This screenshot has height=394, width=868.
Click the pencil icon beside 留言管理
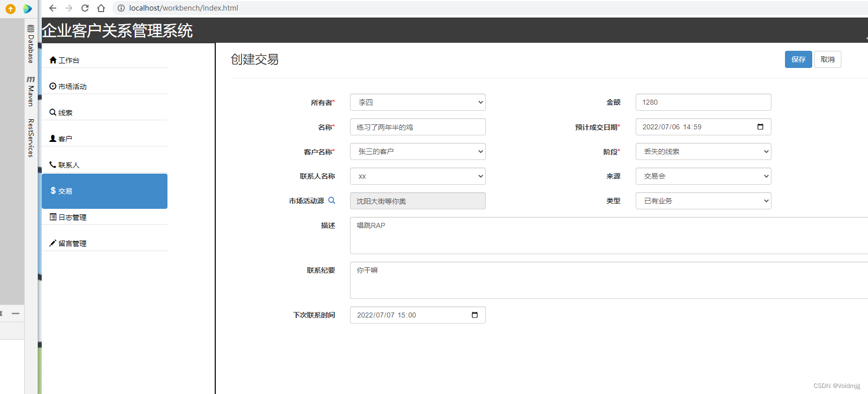point(53,243)
